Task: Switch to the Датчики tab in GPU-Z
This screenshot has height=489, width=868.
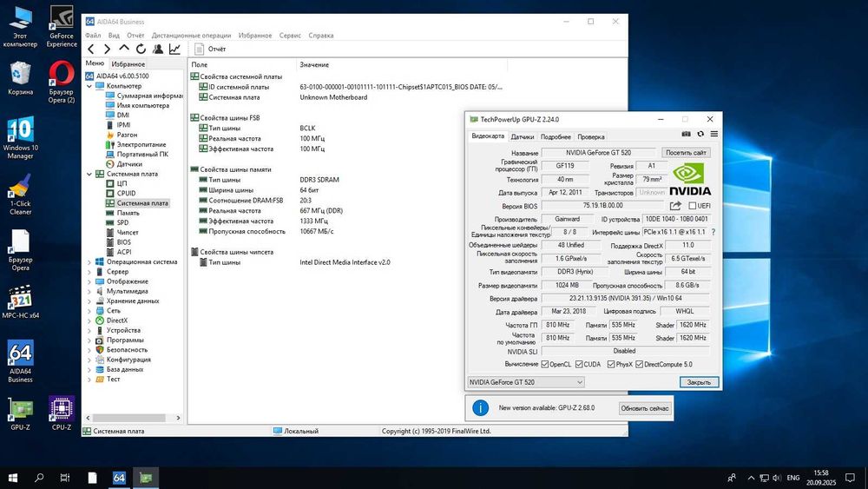Action: coord(522,136)
